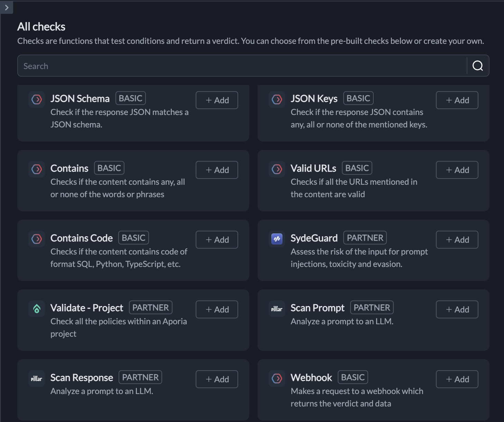The height and width of the screenshot is (422, 504).
Task: Click the magnifying glass search icon
Action: [x=478, y=66]
